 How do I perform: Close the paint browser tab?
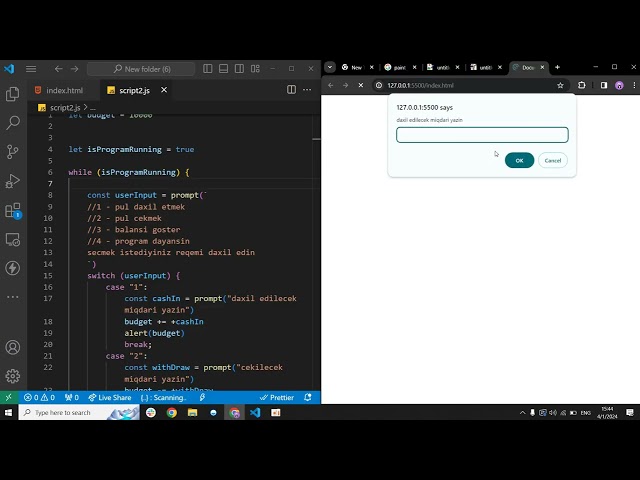coord(414,67)
